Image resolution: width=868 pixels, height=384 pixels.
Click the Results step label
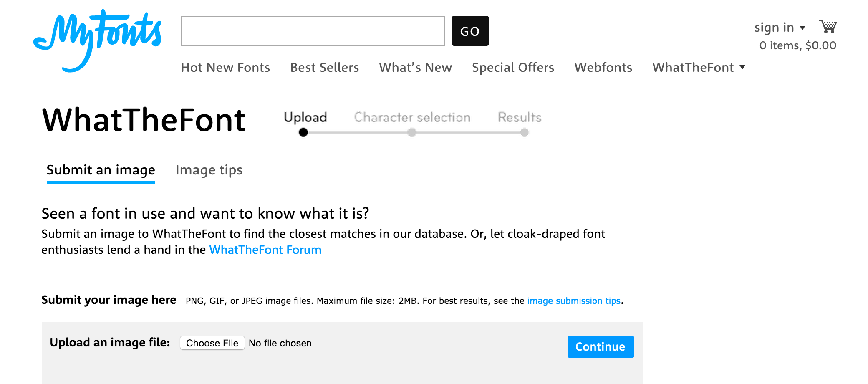pos(520,117)
